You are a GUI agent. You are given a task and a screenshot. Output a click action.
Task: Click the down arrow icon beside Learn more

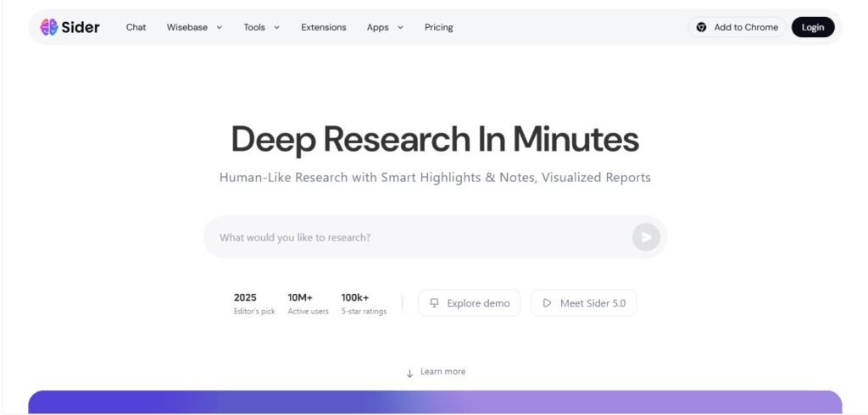coord(409,373)
